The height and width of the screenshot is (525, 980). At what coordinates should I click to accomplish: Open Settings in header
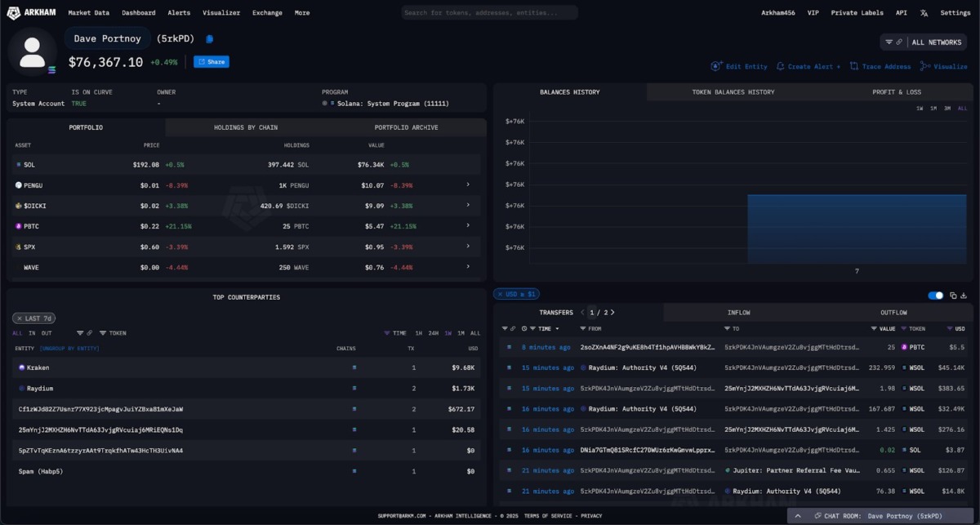(x=955, y=13)
